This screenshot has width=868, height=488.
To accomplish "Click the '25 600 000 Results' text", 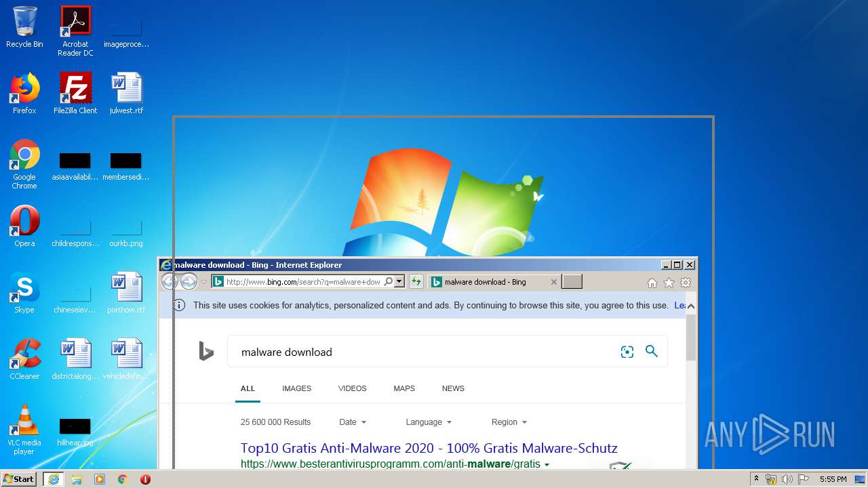I will [275, 422].
